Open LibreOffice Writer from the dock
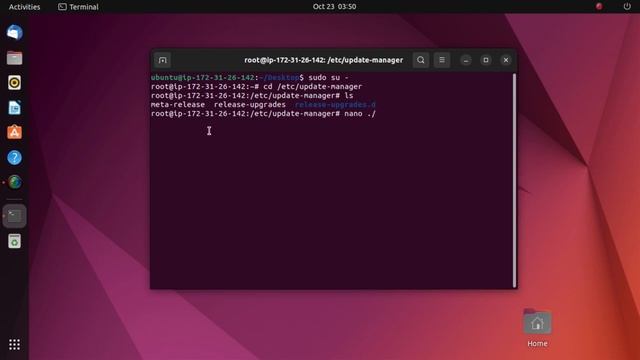 coord(14,108)
